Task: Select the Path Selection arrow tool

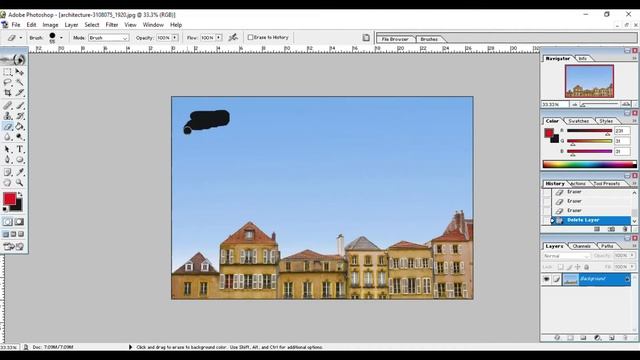Action: 7,149
